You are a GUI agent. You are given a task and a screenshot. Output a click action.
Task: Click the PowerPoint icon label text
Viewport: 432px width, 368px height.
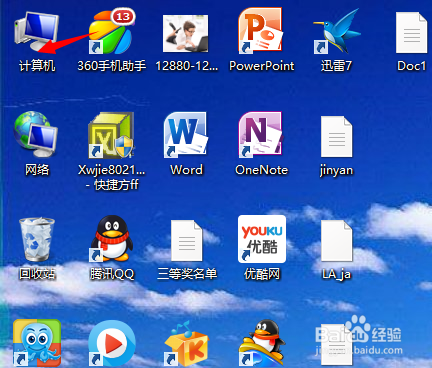point(262,66)
